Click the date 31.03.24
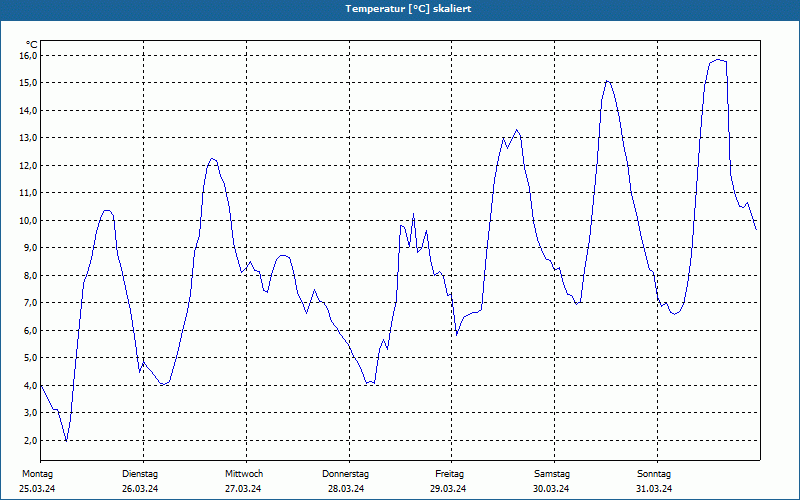 pos(654,489)
